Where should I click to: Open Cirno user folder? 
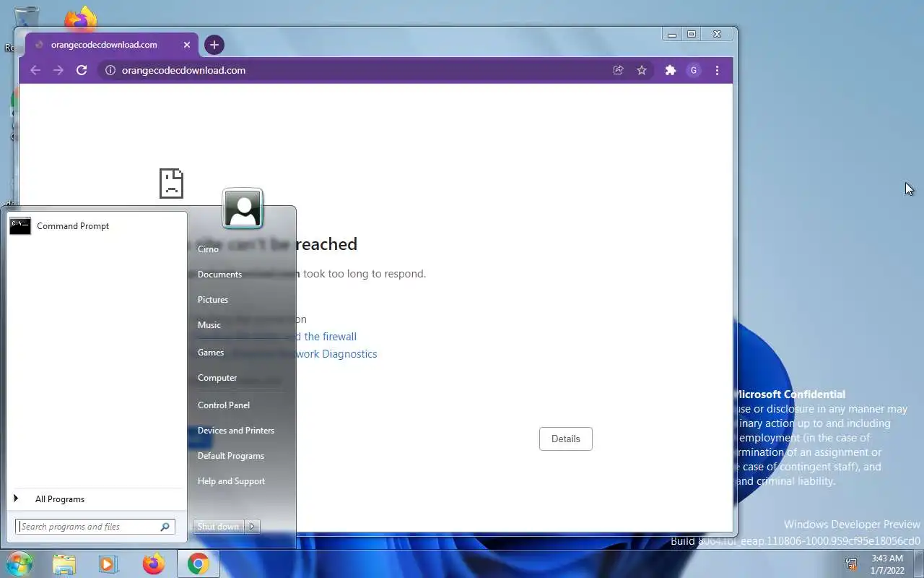point(208,249)
